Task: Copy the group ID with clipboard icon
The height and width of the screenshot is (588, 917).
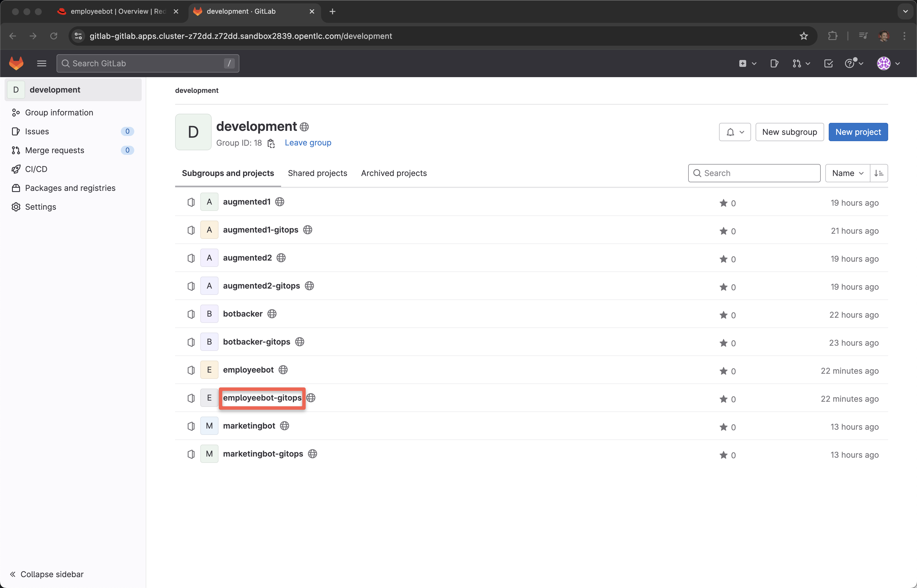Action: (x=271, y=143)
